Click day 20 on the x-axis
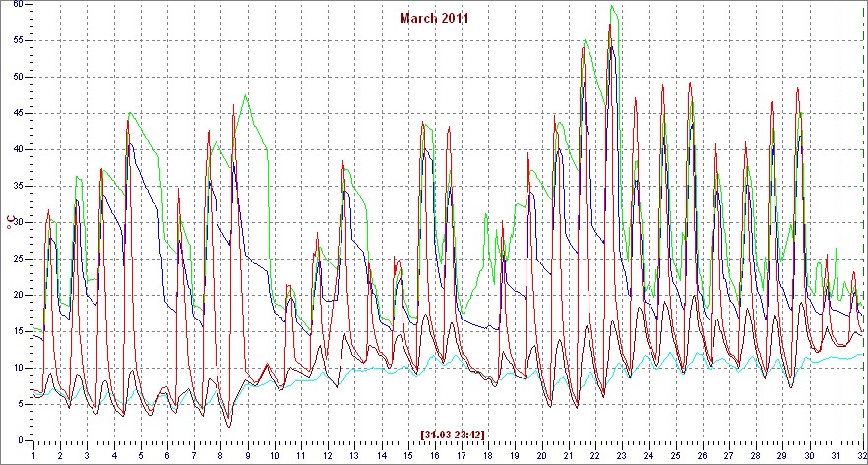Screen dimensions: 868x465 541,456
